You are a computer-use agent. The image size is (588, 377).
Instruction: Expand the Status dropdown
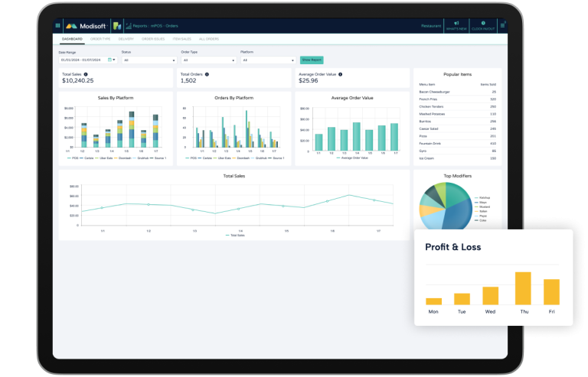pos(149,60)
